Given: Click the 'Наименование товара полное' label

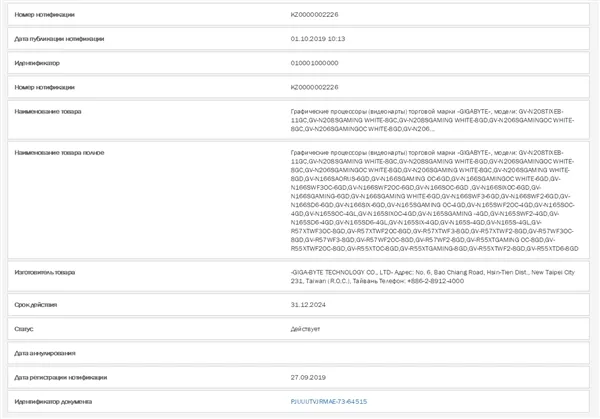Looking at the screenshot, I should tap(59, 153).
